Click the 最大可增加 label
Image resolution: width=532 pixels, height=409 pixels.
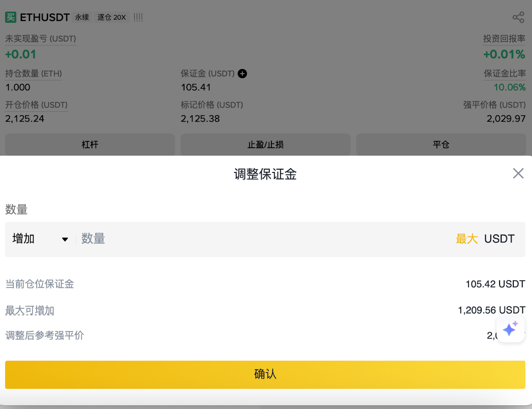point(30,311)
